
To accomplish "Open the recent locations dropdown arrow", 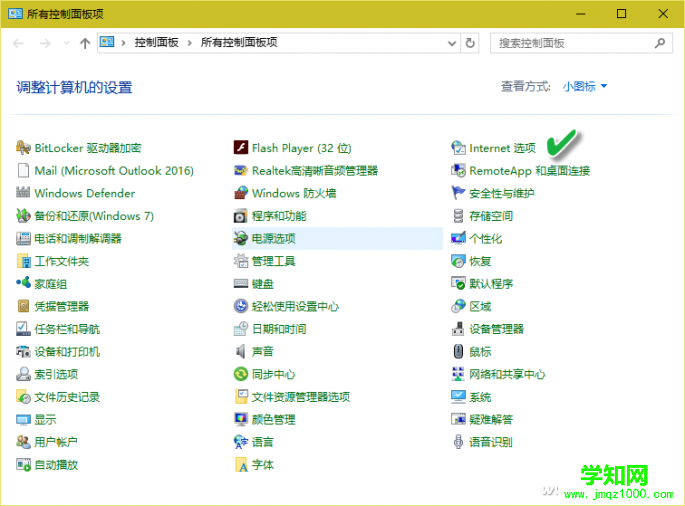I will click(66, 43).
